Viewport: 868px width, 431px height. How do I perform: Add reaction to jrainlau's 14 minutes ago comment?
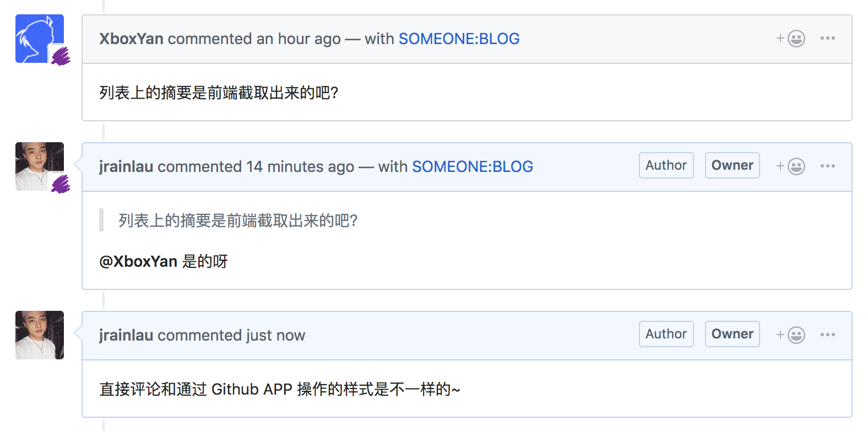[x=790, y=166]
